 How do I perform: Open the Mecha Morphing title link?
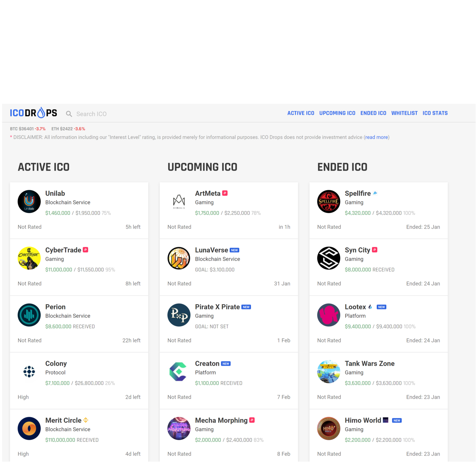pos(221,420)
